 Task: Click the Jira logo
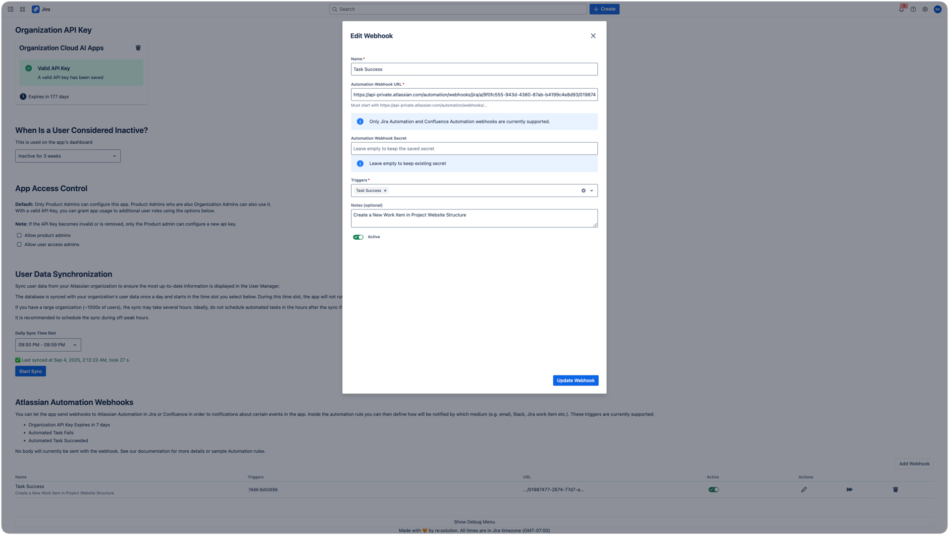(41, 9)
